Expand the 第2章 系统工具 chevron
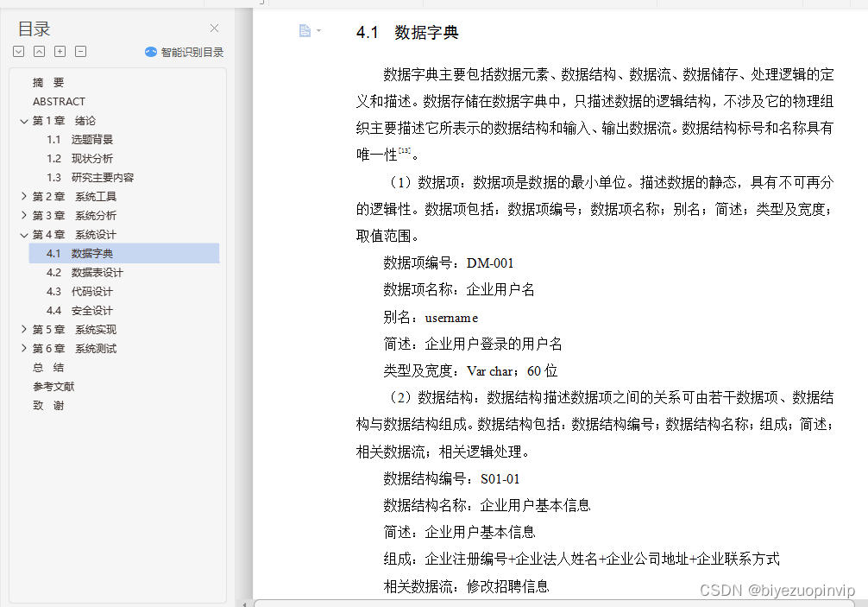 tap(24, 196)
